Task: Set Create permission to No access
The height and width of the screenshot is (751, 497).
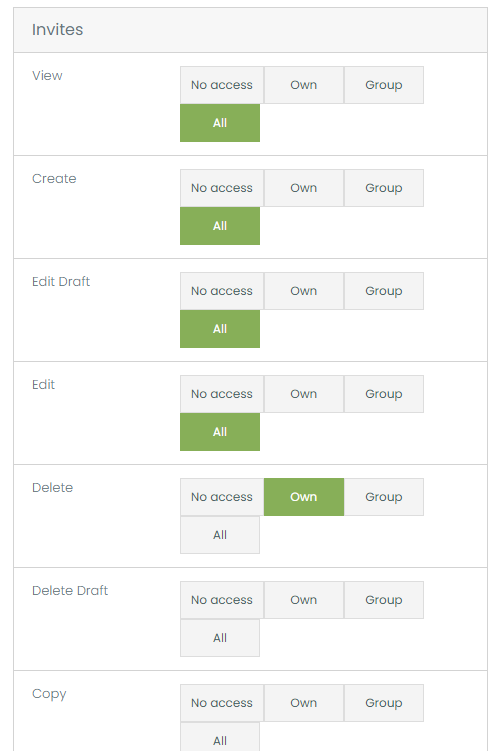Action: click(222, 188)
